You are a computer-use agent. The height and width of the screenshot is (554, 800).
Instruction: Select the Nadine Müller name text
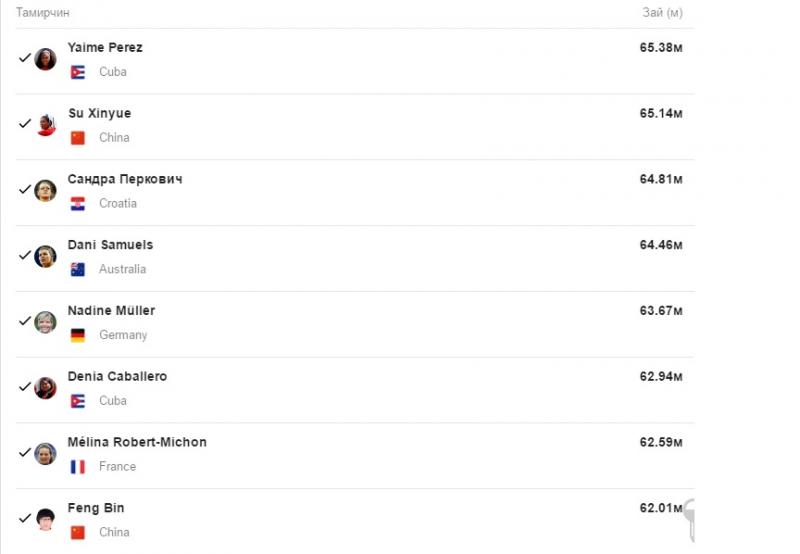click(x=111, y=311)
